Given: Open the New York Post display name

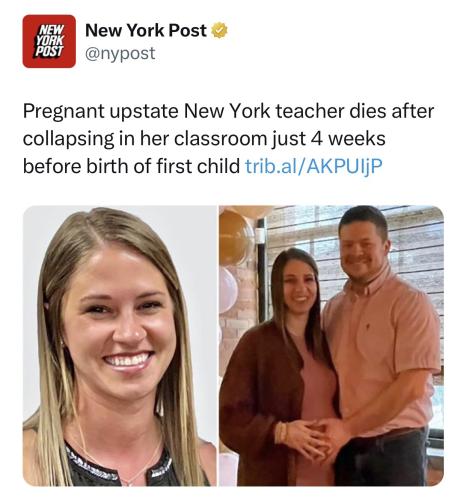Looking at the screenshot, I should pos(146,30).
